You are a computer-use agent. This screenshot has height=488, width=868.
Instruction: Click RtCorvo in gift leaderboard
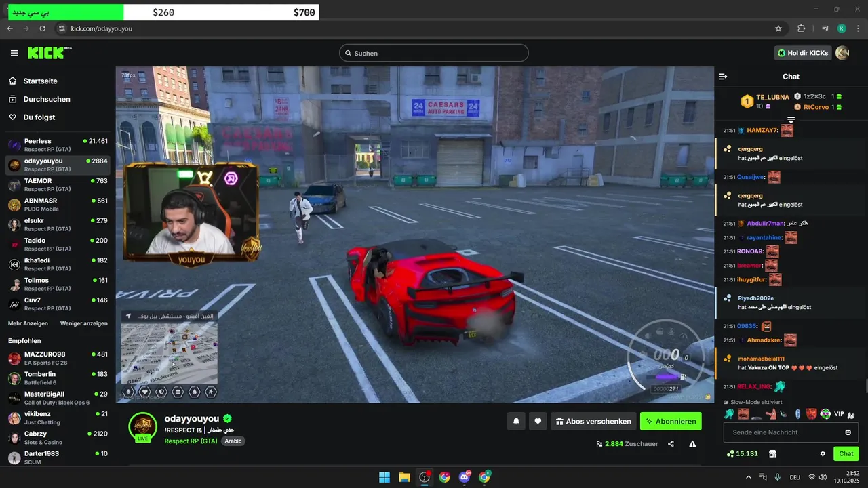816,107
